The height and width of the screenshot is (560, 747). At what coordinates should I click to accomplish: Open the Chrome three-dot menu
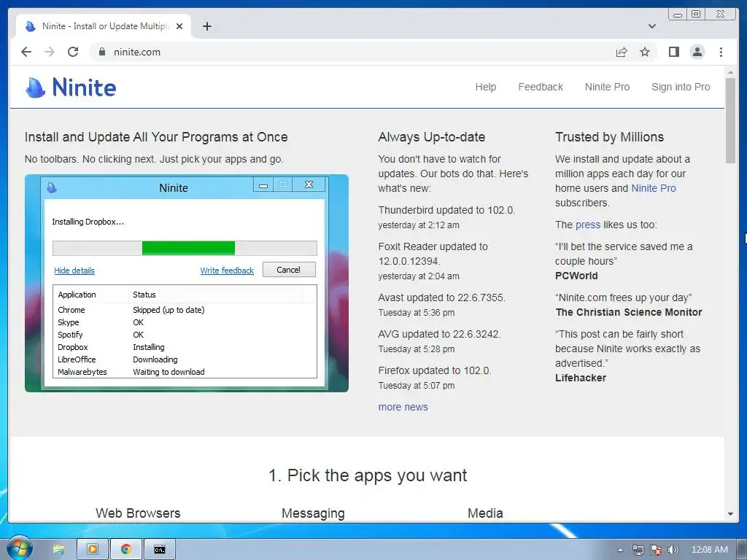point(721,52)
